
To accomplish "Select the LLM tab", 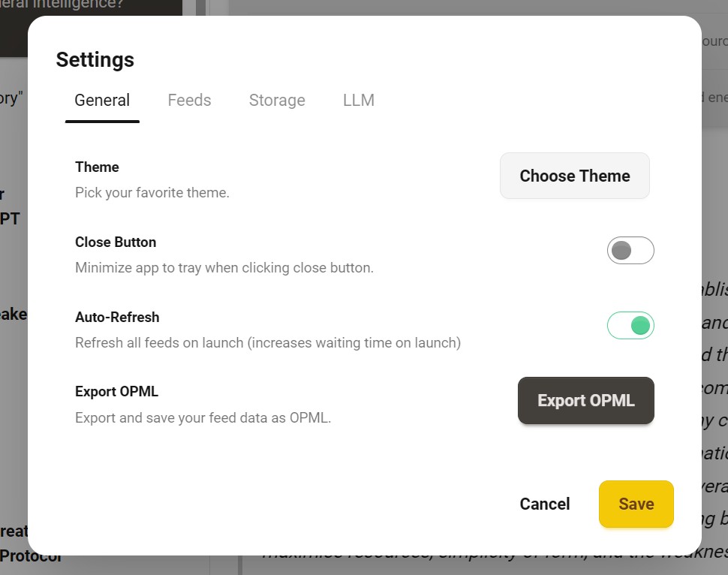I will (358, 101).
